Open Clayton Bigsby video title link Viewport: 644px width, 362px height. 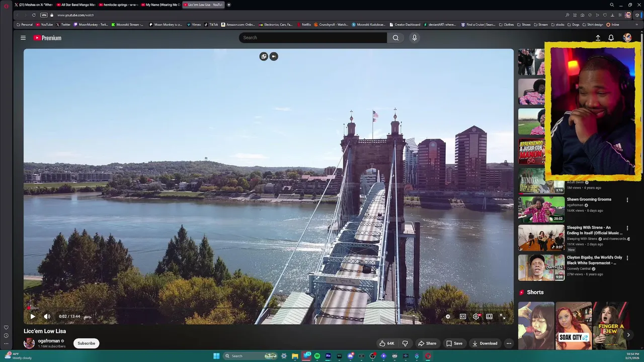[x=595, y=260]
